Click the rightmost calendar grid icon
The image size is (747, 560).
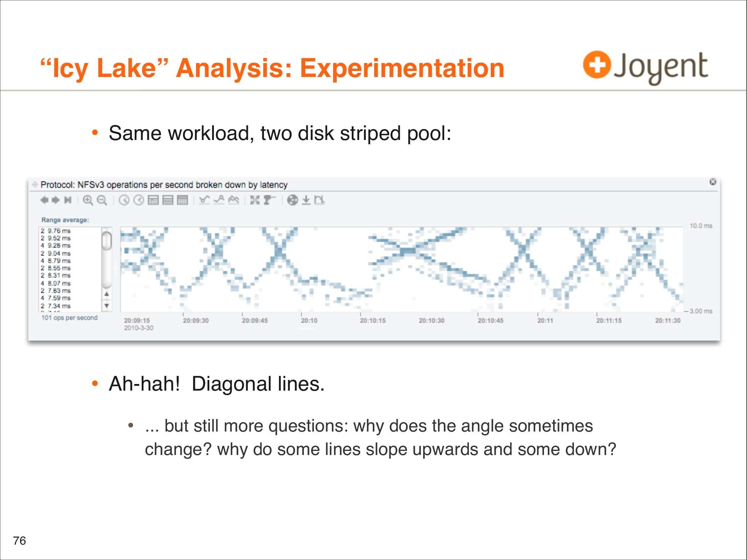(182, 200)
